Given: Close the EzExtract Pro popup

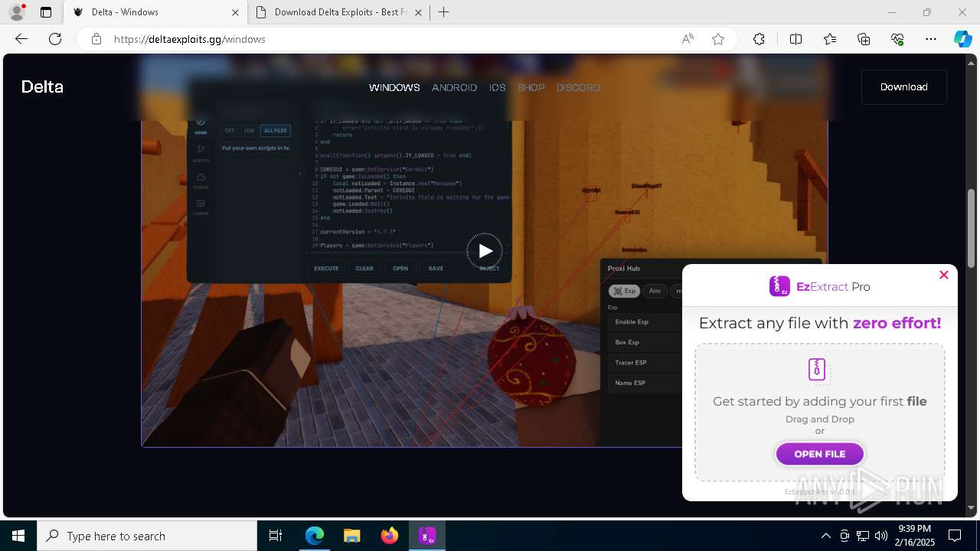Looking at the screenshot, I should point(944,275).
